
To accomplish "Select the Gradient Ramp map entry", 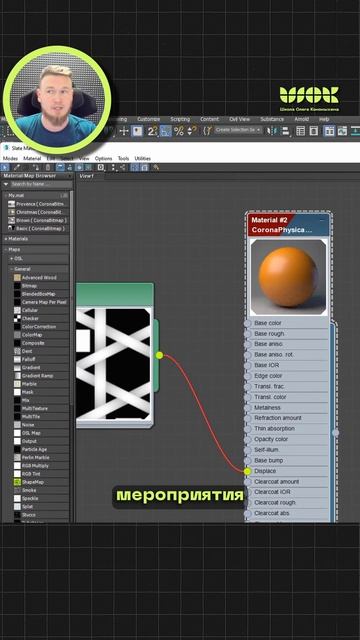I will click(x=40, y=376).
